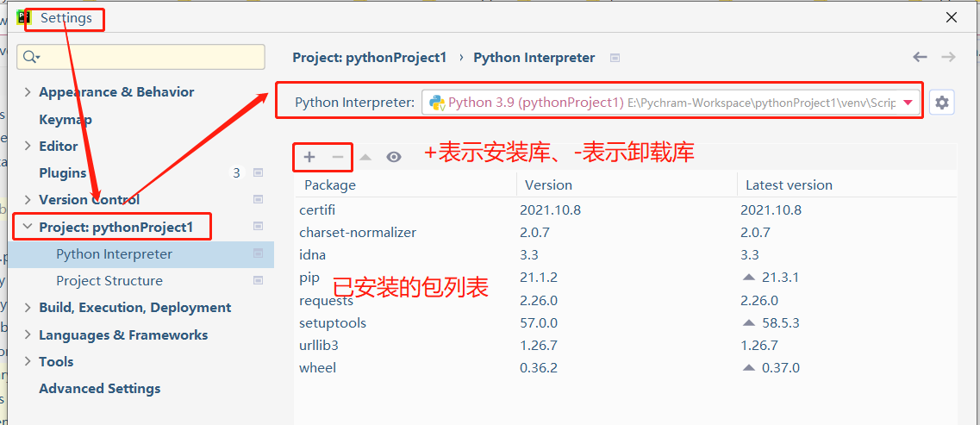
Task: Toggle the show early releases eye icon
Action: pos(394,157)
